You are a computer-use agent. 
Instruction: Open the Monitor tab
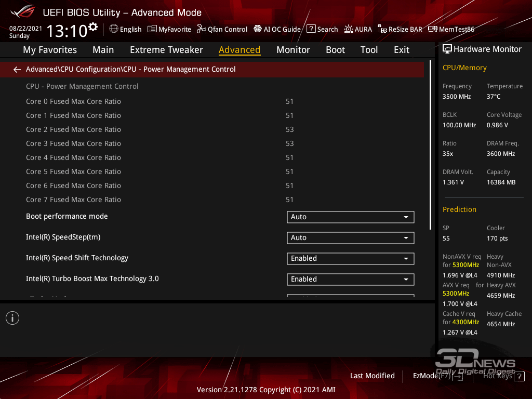293,50
